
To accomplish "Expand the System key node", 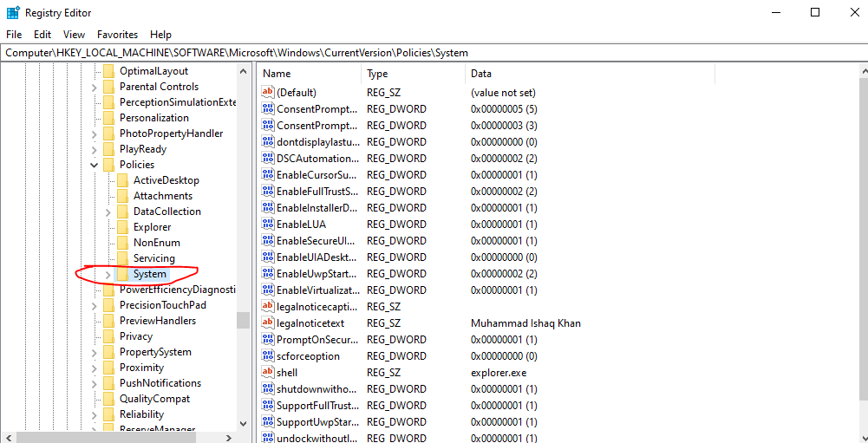I will point(108,274).
